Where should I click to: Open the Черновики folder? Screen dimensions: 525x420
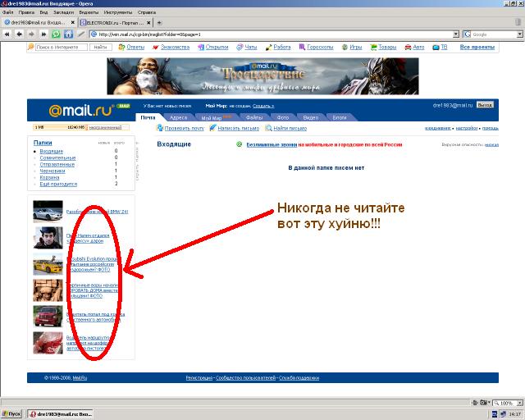coord(52,171)
